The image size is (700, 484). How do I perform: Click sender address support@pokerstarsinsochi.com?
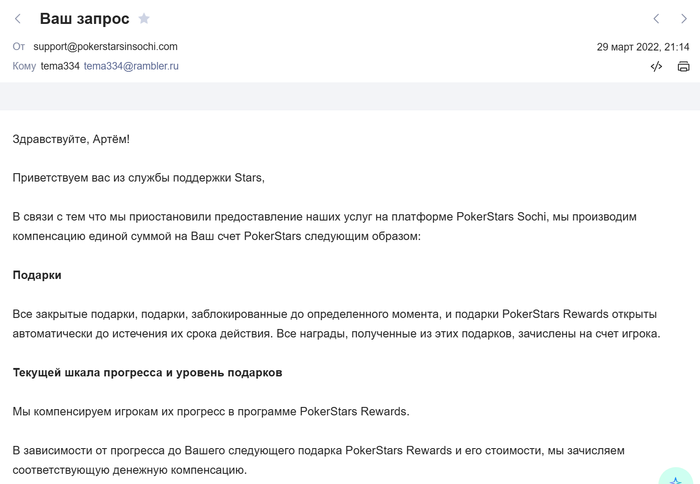point(105,46)
